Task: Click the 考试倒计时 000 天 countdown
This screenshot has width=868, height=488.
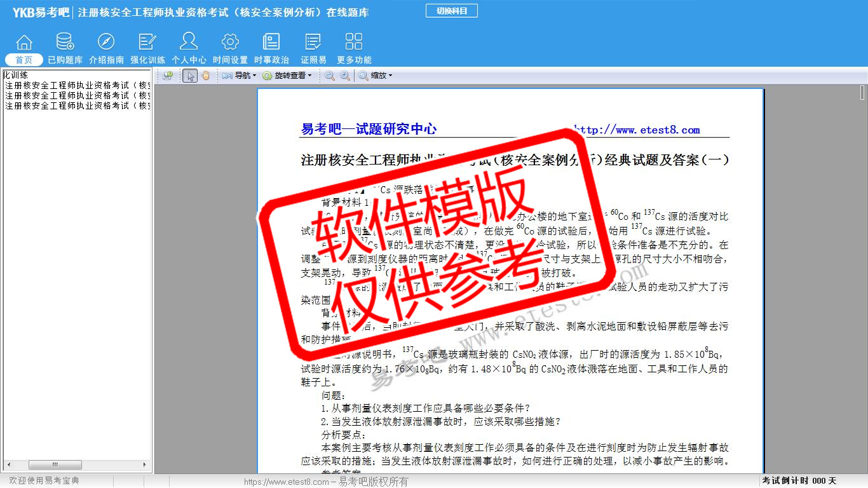Action: tap(799, 481)
